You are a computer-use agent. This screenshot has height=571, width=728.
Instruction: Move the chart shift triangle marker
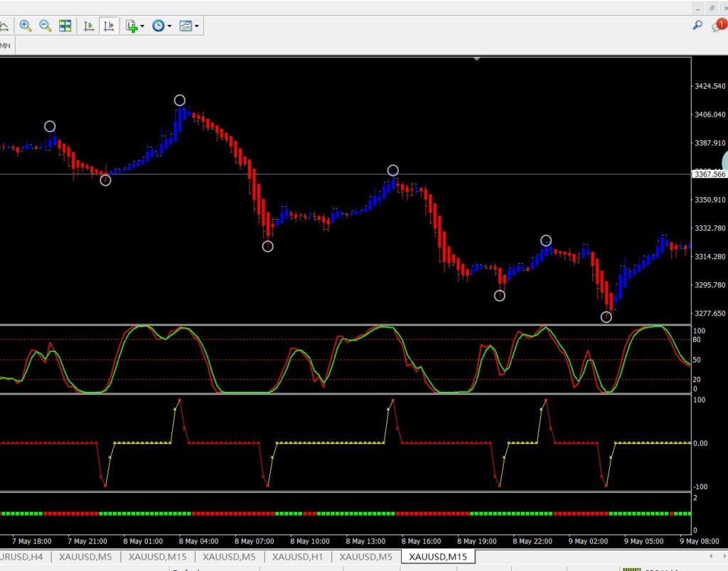click(476, 59)
